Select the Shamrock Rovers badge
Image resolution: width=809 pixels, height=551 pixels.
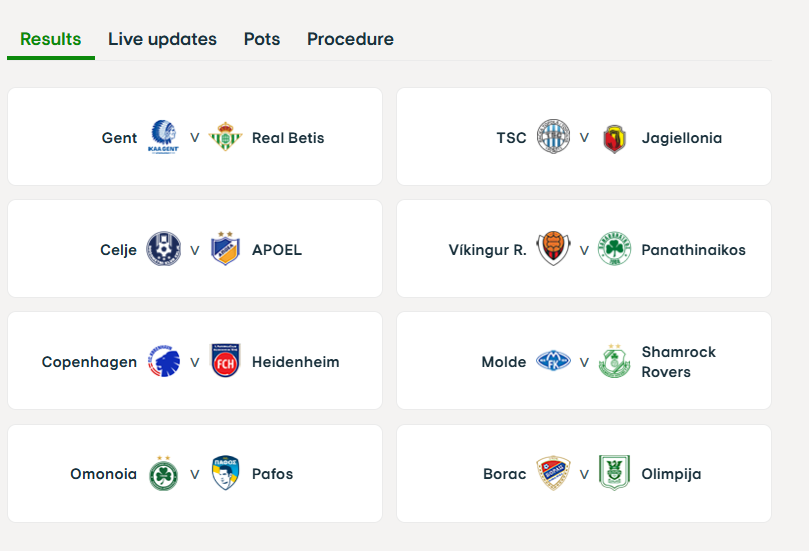tap(614, 361)
